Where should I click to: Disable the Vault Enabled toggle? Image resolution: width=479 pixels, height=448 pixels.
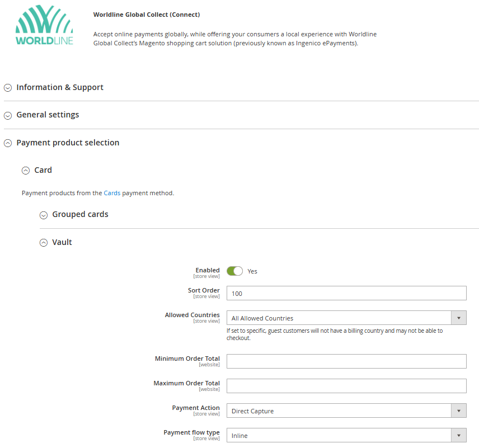(234, 271)
